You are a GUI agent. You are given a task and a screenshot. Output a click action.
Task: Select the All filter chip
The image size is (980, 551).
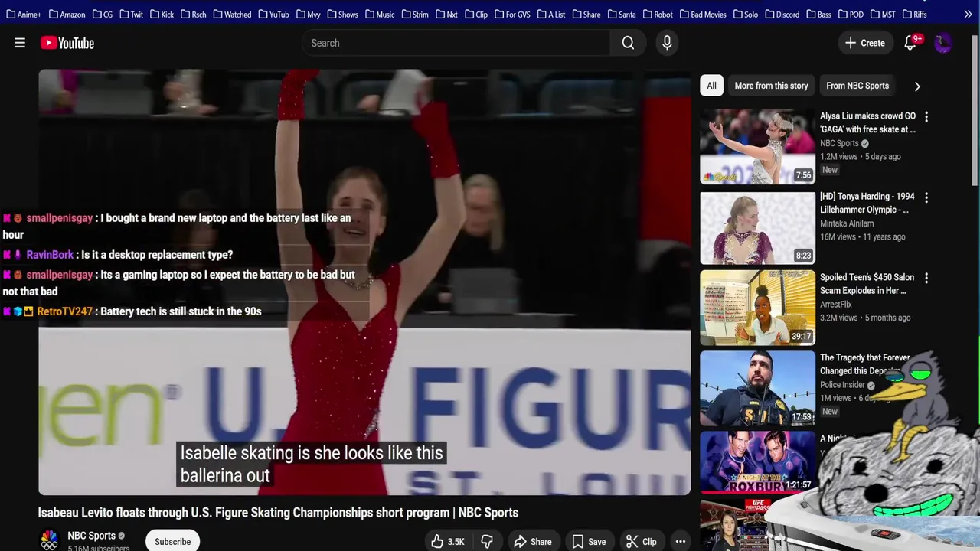(x=711, y=86)
